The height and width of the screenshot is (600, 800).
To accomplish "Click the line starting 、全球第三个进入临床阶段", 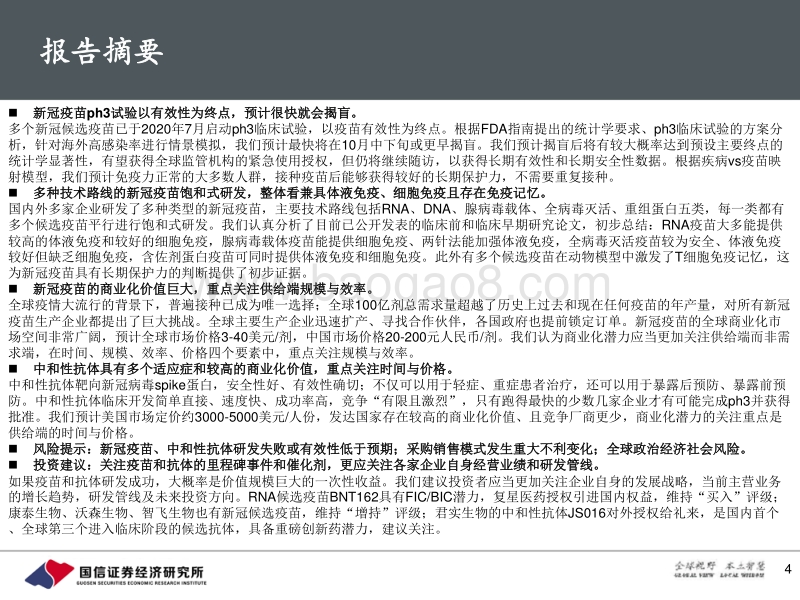I will coord(226,529).
